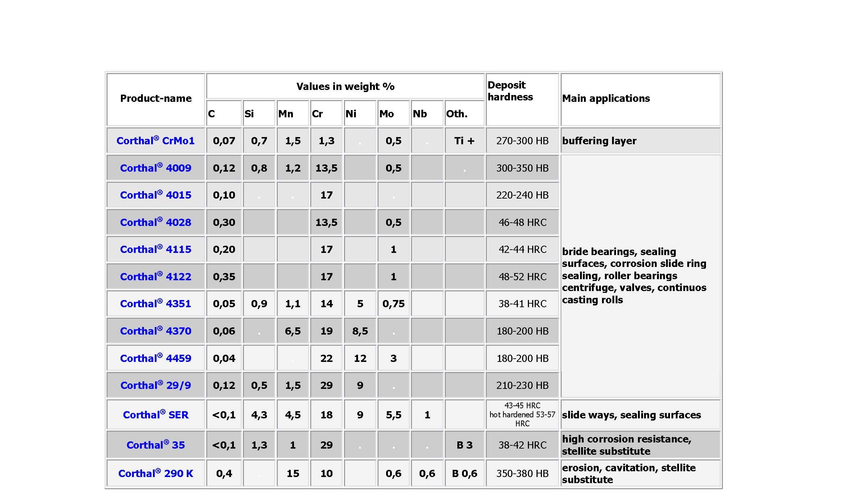This screenshot has width=842, height=504.
Task: Click the Main applications header
Action: coord(640,100)
